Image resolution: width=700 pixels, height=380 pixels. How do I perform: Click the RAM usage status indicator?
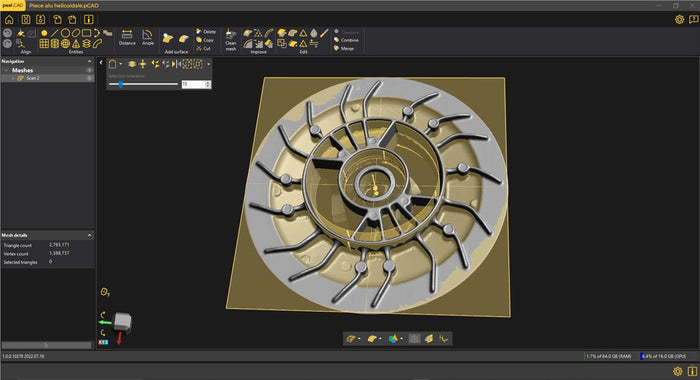[x=608, y=356]
